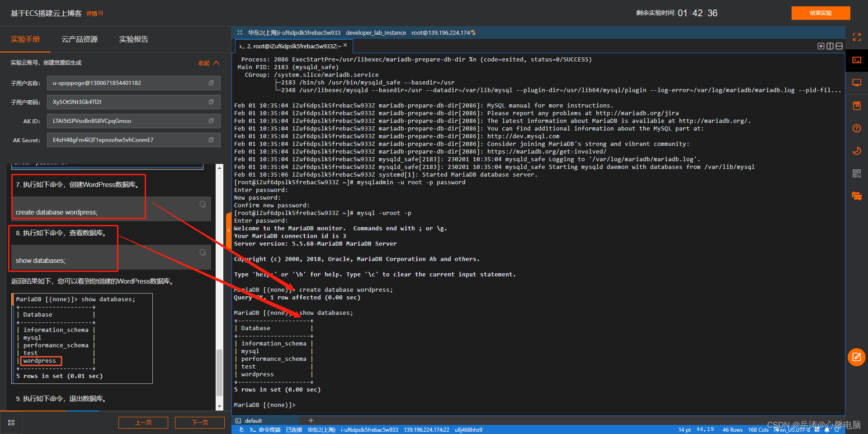The image size is (868, 434).
Task: Click the manual scrollbar up arrow
Action: tap(220, 168)
